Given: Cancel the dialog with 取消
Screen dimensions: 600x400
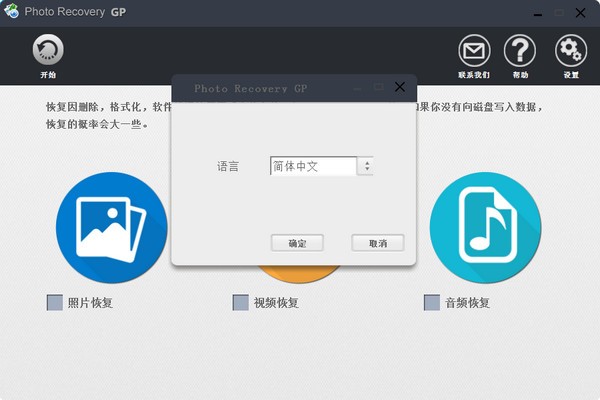Looking at the screenshot, I should (x=378, y=243).
